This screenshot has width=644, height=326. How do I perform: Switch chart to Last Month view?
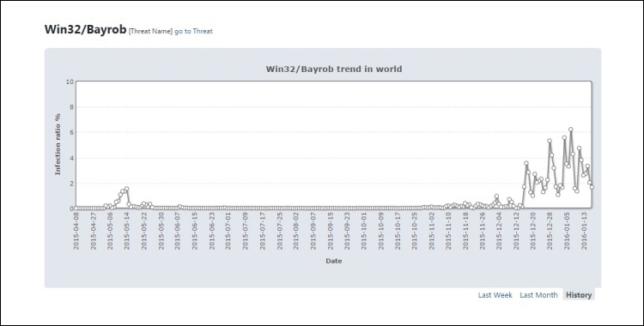(x=538, y=295)
